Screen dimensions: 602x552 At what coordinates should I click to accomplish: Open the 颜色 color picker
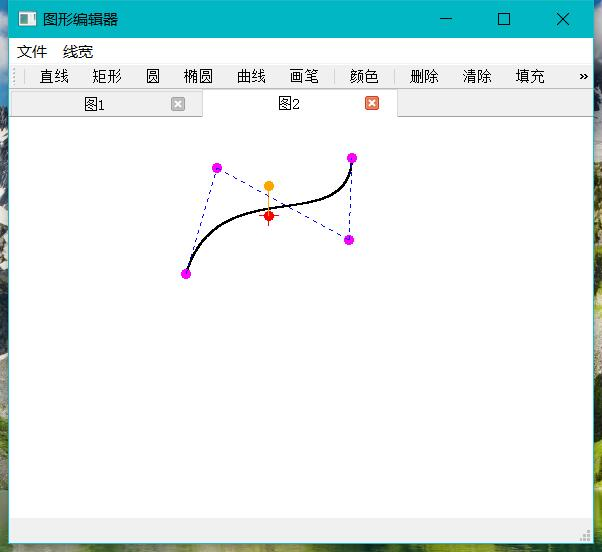coord(364,76)
